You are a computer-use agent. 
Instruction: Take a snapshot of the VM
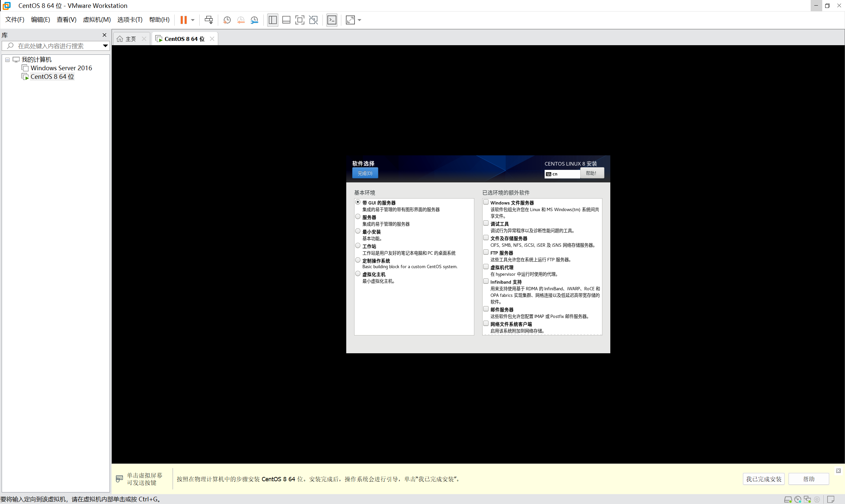click(227, 20)
